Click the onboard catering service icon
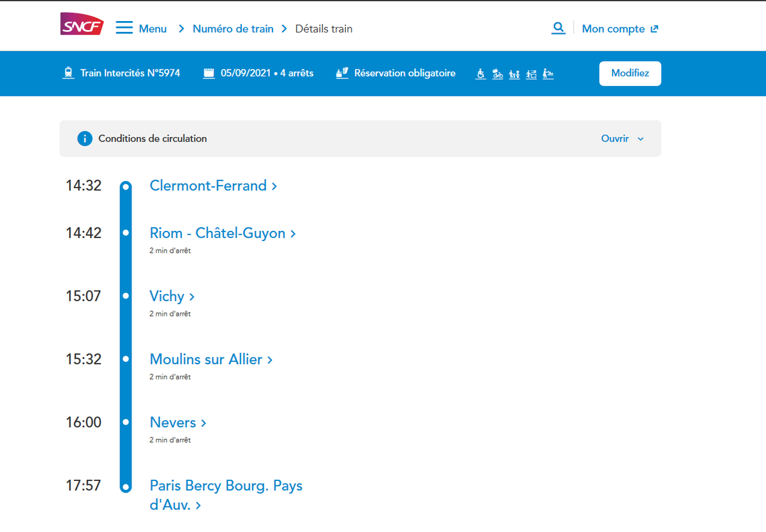Screen dimensions: 766x532 (531, 74)
